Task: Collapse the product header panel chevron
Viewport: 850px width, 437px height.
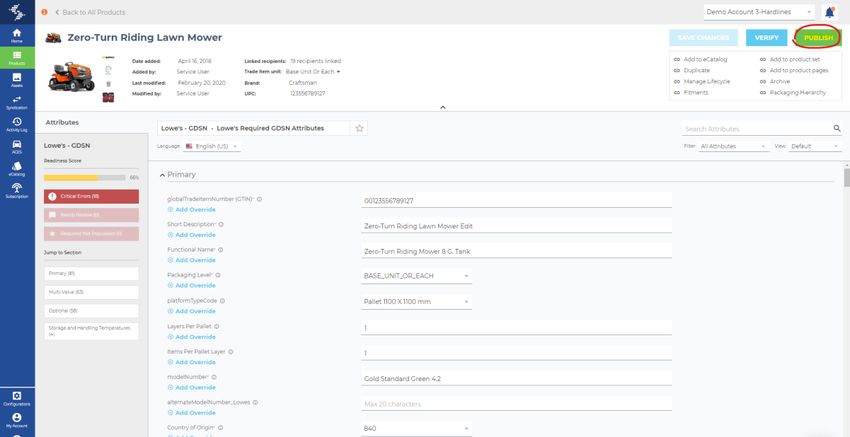Action: click(x=442, y=107)
